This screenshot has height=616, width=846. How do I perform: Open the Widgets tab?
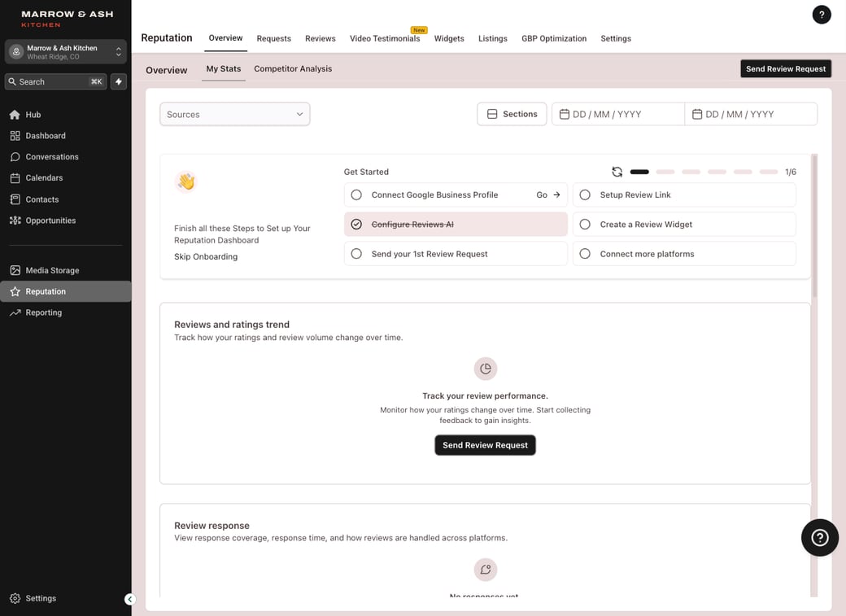[x=449, y=38]
